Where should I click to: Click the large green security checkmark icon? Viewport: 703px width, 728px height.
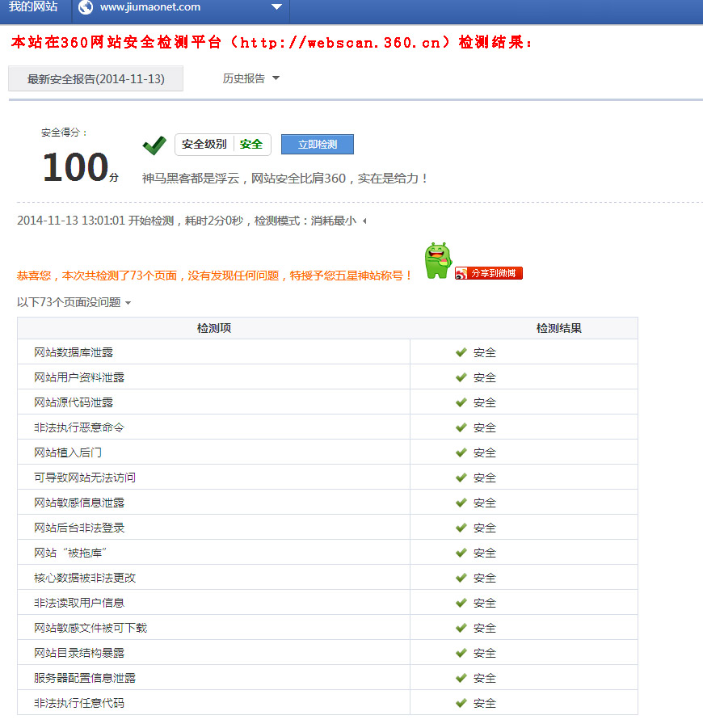(154, 145)
